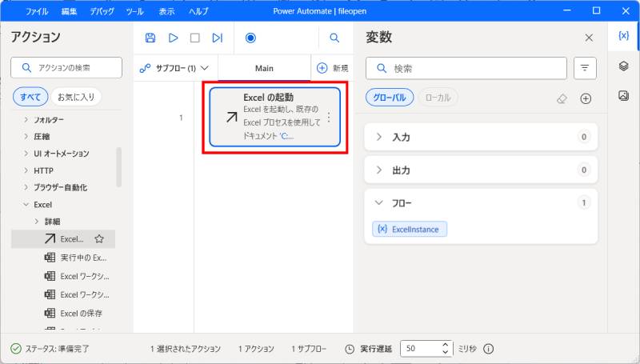Open the variables filter button

pyautogui.click(x=585, y=68)
